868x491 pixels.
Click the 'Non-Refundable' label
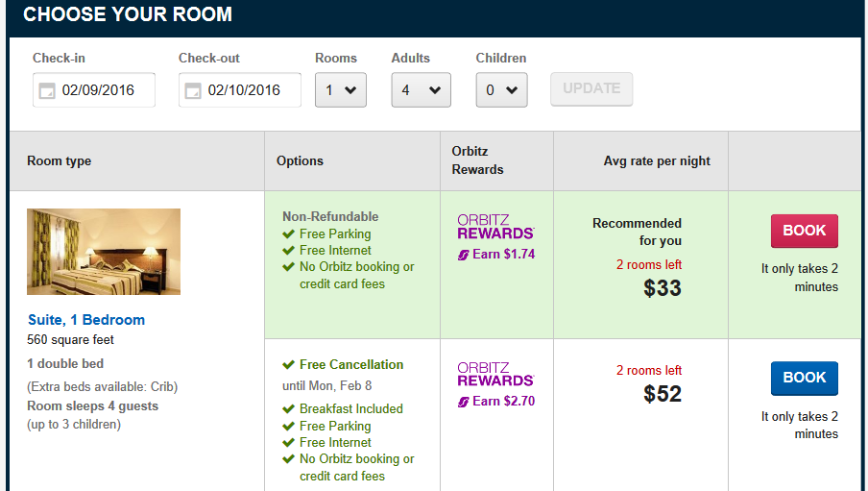[x=330, y=217]
